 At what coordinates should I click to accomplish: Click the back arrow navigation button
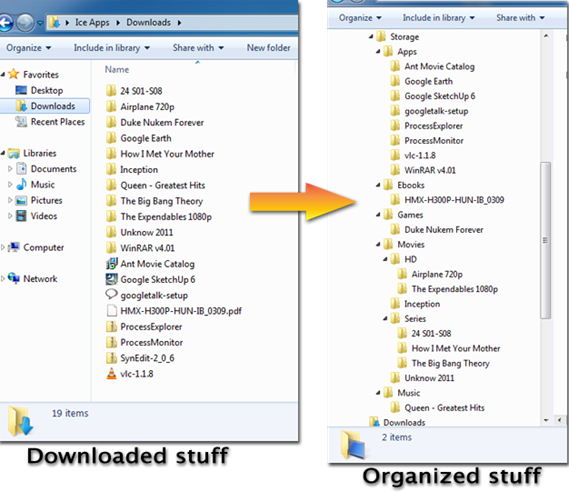tap(5, 23)
